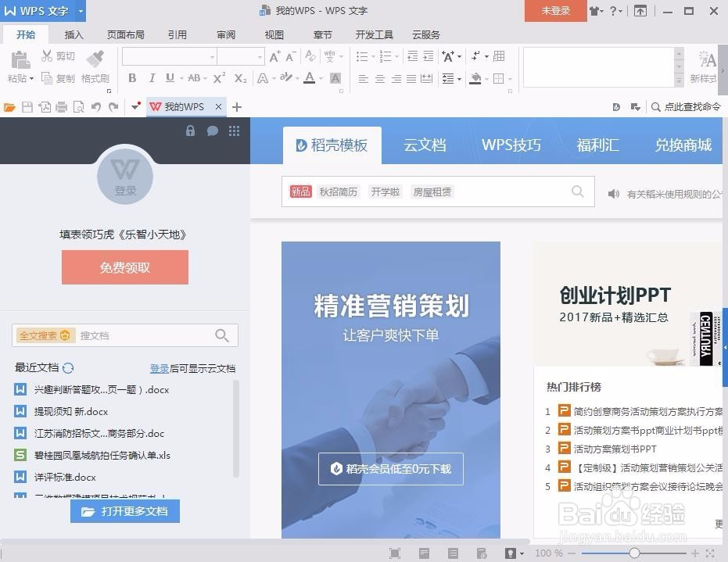Click the Open folder icon in quick toolbar

pos(9,107)
